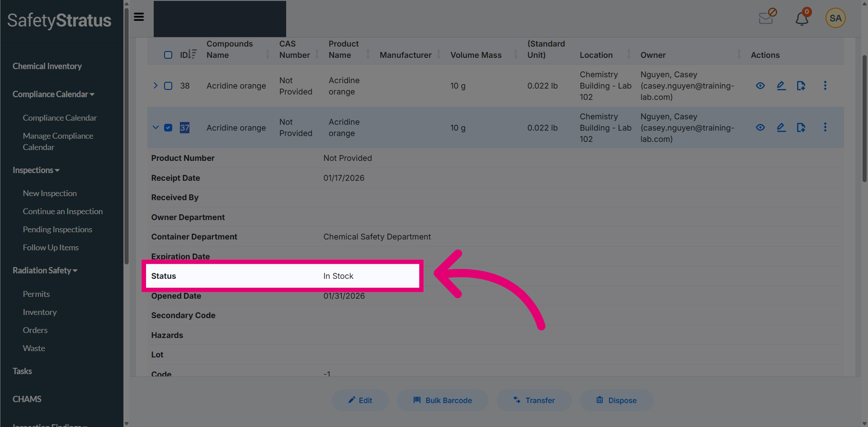Viewport: 868px width, 427px height.
Task: View details eye icon for ID 38
Action: pyautogui.click(x=760, y=85)
